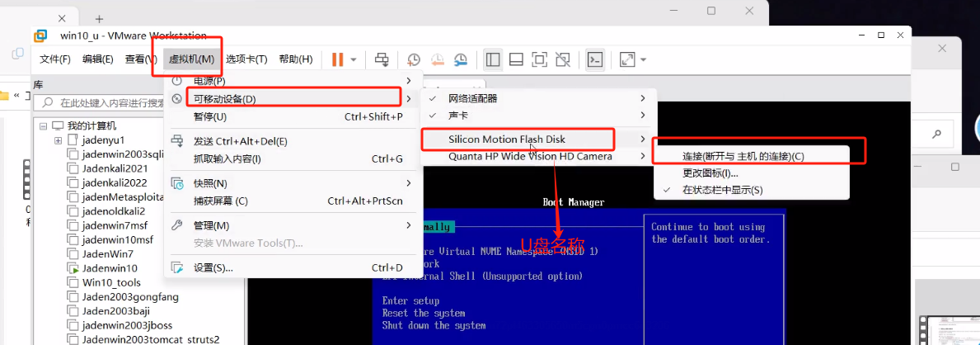Expand the 电源(P) submenu

point(293,82)
